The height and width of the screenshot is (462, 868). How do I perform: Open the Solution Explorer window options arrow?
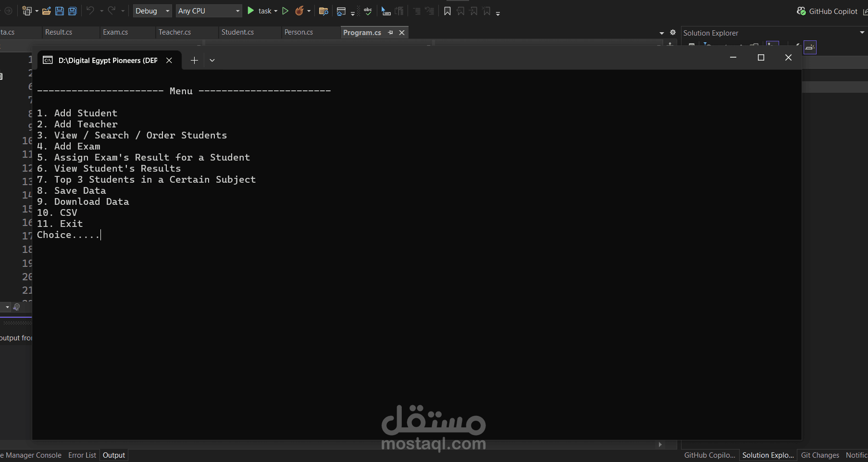click(862, 32)
